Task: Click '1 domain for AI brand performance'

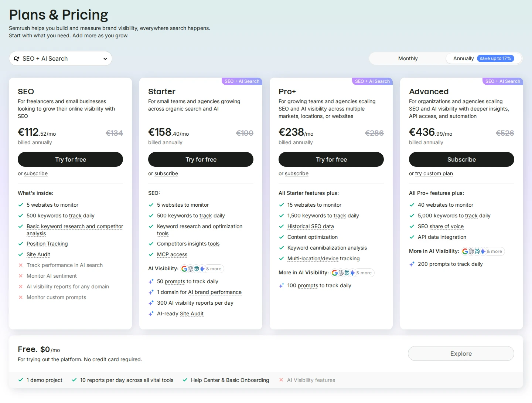Action: point(199,292)
